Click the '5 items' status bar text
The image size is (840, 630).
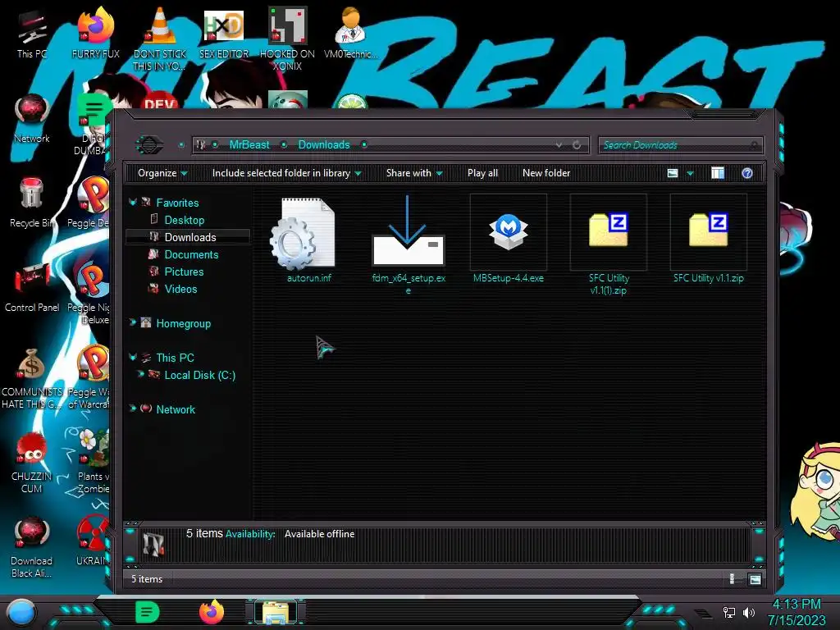click(x=147, y=579)
